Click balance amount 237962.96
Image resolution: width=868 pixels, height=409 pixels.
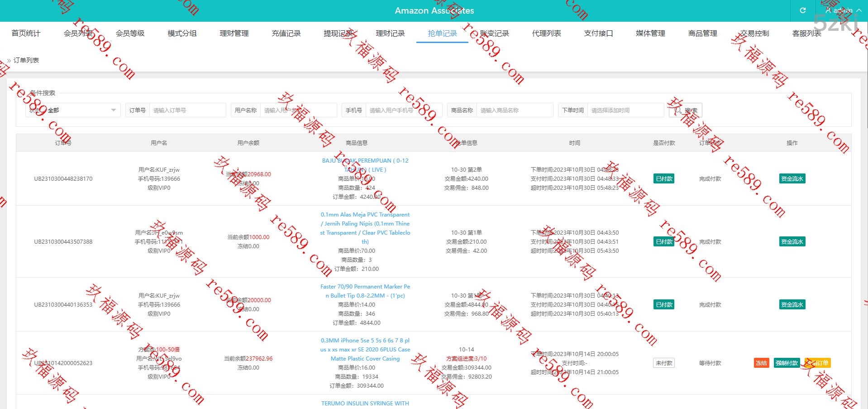coord(259,358)
